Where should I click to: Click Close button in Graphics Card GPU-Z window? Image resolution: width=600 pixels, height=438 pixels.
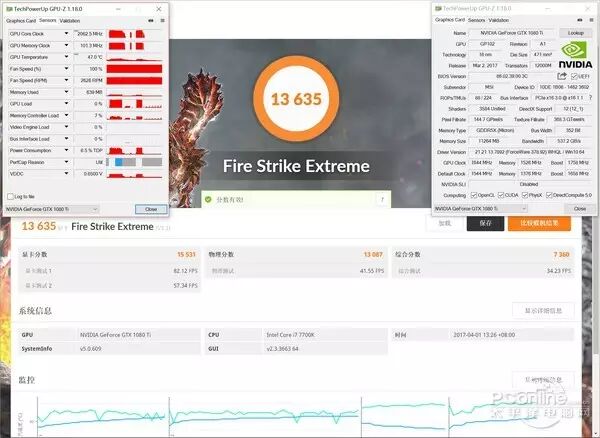point(580,208)
